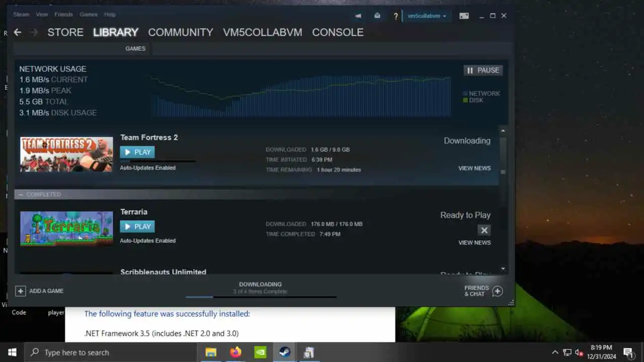Image resolution: width=644 pixels, height=362 pixels.
Task: Click the overall download progress bar
Action: point(261,297)
